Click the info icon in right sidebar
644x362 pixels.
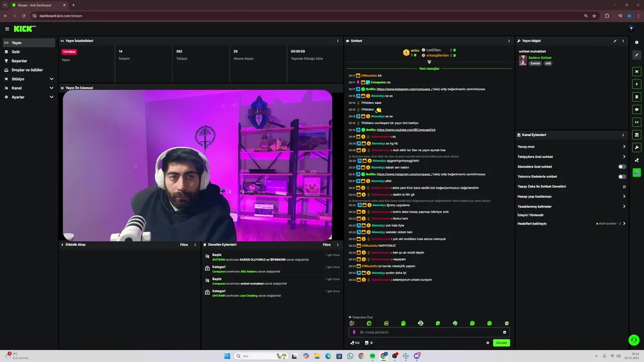(636, 42)
